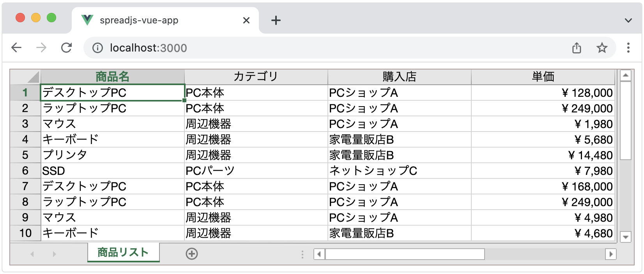Click the プリンタ product cell
The height and width of the screenshot is (274, 644).
point(113,155)
